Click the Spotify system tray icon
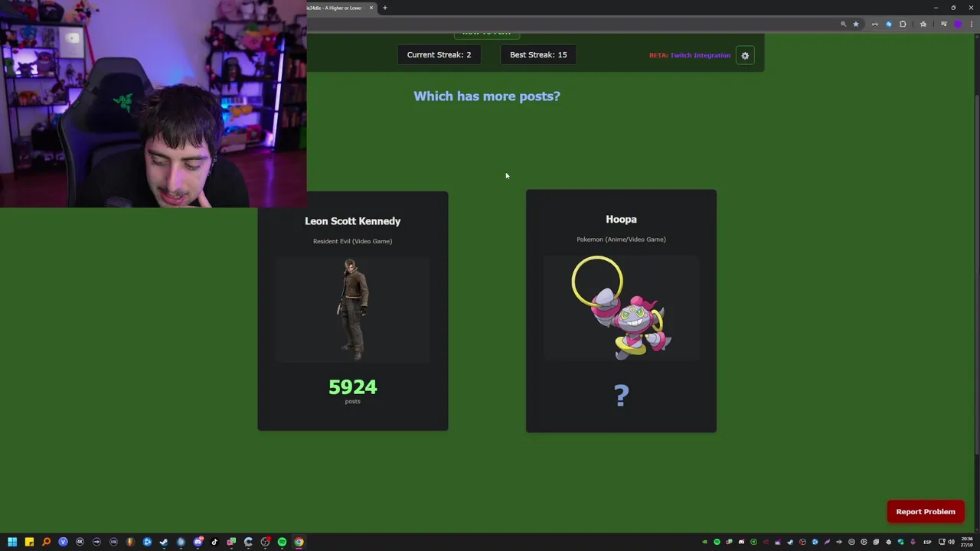This screenshot has width=980, height=551. click(x=717, y=542)
